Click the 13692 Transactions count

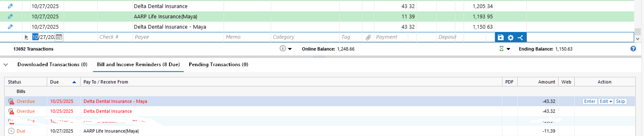33,49
